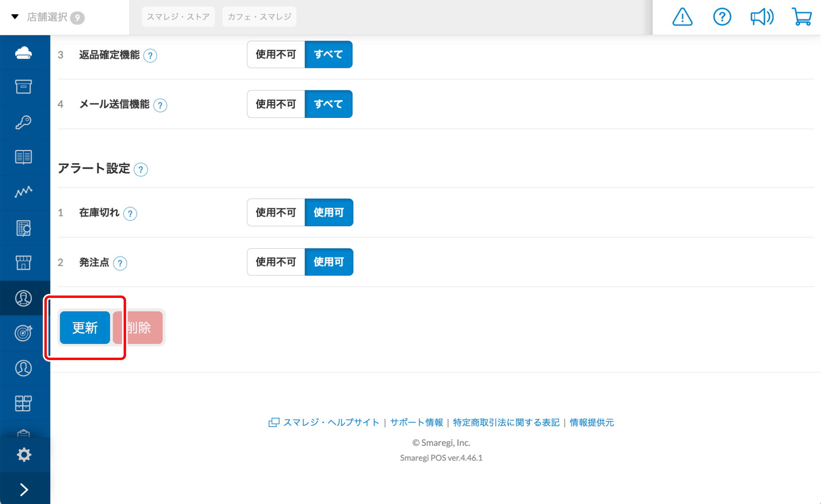
Task: Open the store building sidebar icon
Action: click(x=24, y=263)
